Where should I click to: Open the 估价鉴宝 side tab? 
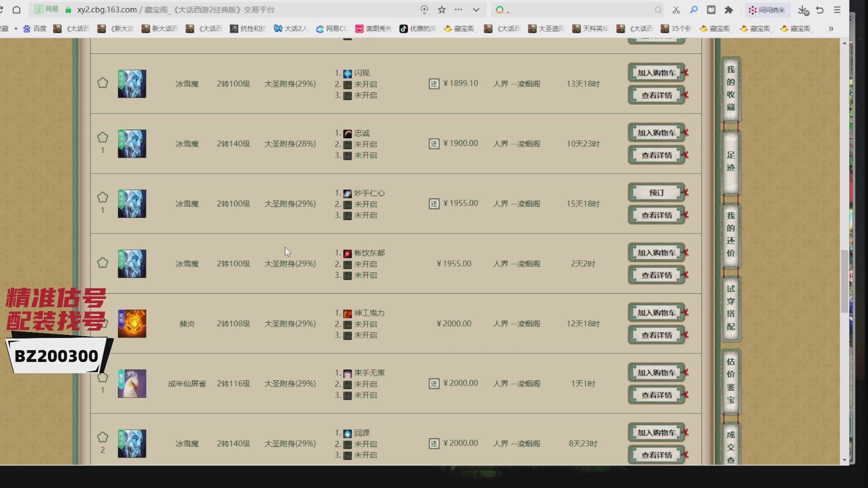pos(731,380)
